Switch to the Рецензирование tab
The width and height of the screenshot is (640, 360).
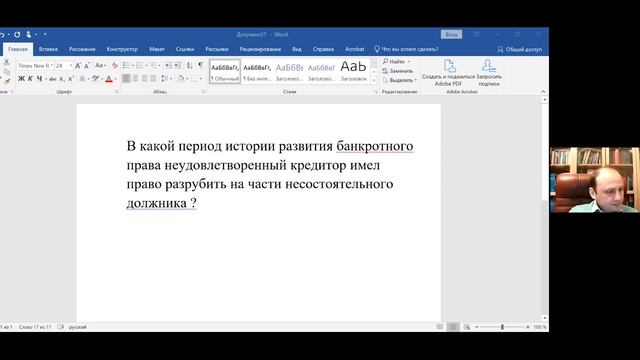click(x=260, y=49)
